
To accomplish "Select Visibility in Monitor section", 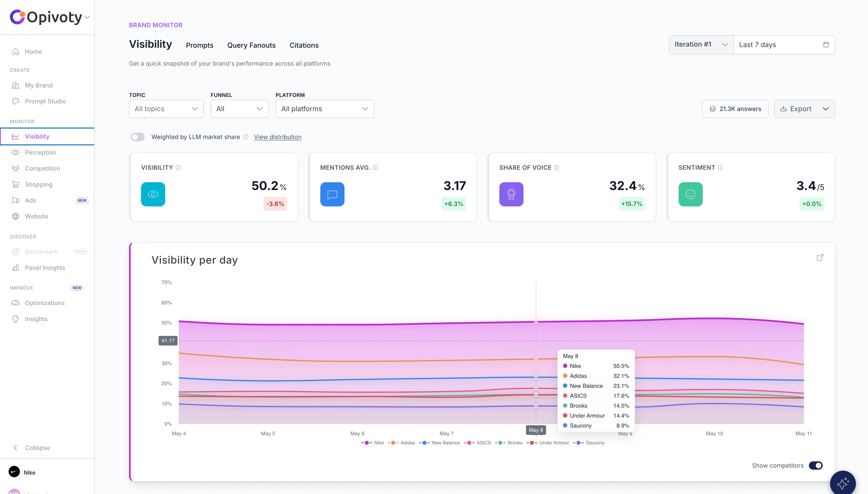I will coord(47,136).
